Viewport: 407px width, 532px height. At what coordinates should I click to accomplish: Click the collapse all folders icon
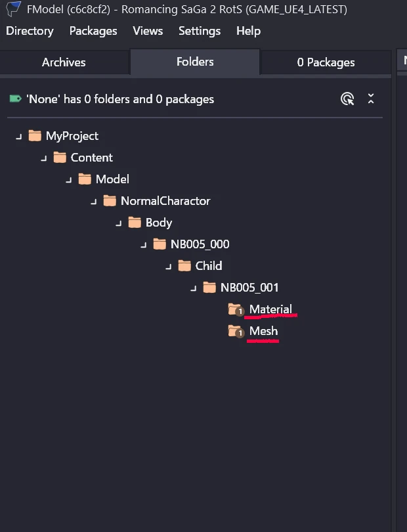pos(371,99)
